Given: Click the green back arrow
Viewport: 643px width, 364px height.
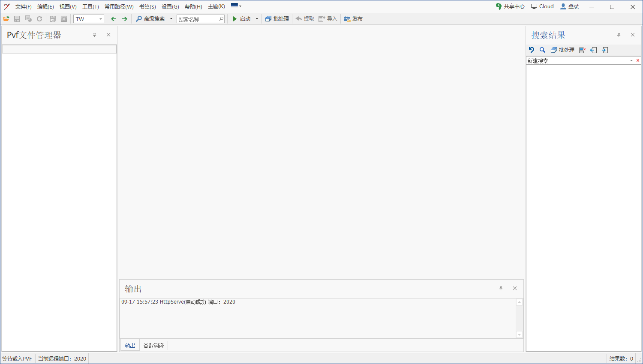Looking at the screenshot, I should 114,19.
